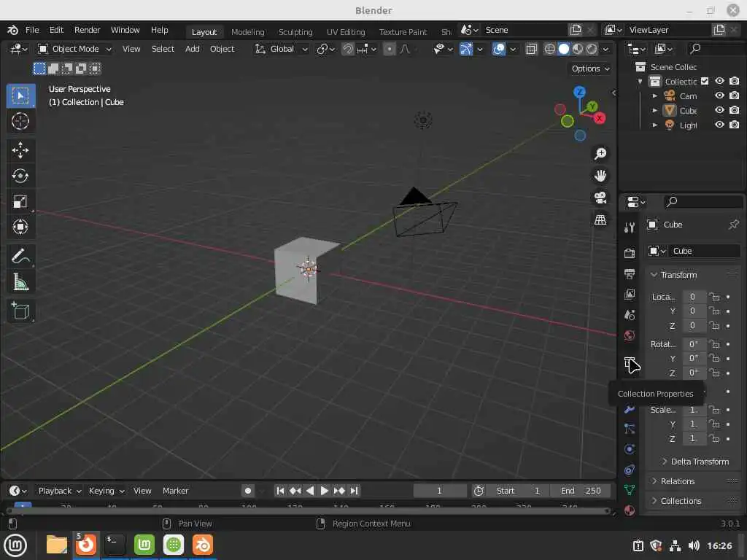Toggle Collection exclude checkbox in outliner
Screen dimensions: 747x560
(x=705, y=81)
